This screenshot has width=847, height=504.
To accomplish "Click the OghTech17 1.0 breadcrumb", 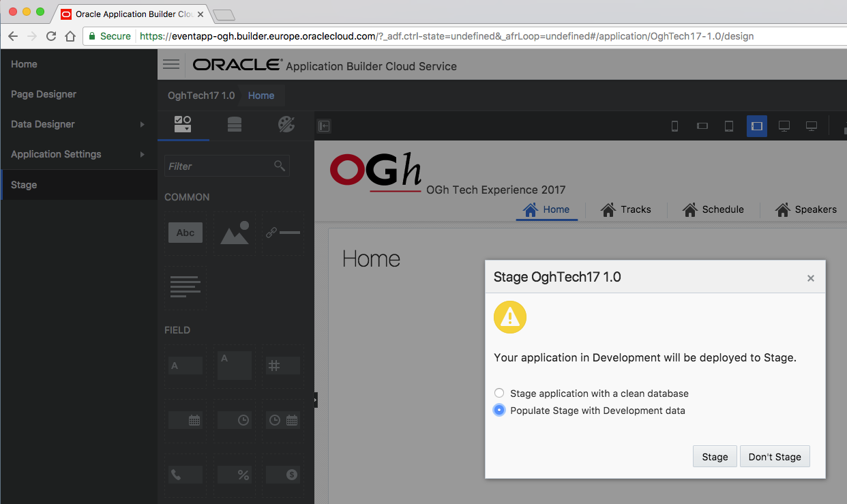I will coord(201,95).
